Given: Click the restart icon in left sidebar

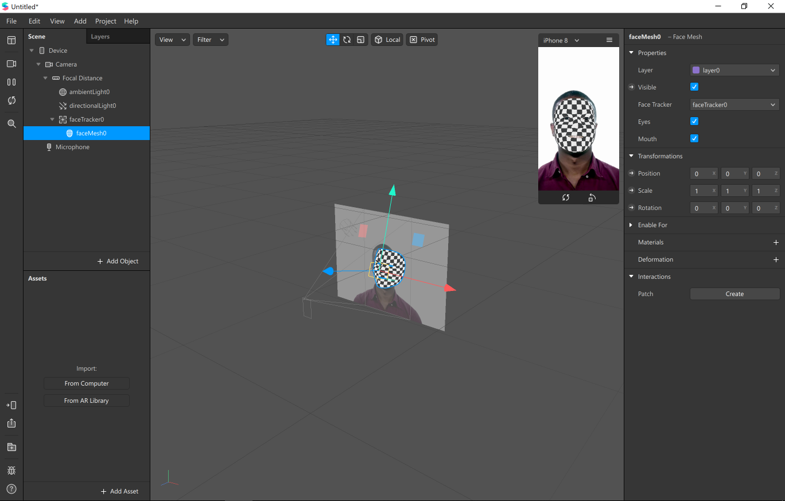Looking at the screenshot, I should pyautogui.click(x=12, y=101).
